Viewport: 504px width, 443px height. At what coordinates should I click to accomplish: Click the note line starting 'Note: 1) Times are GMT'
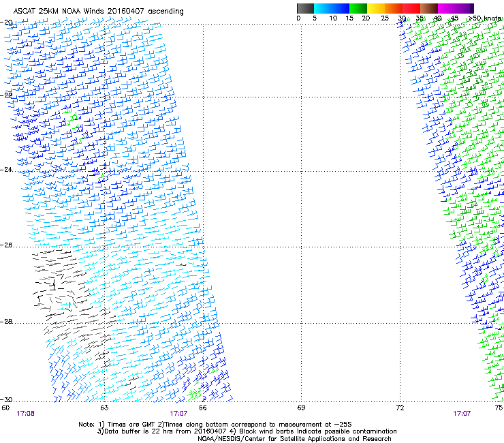click(x=215, y=425)
